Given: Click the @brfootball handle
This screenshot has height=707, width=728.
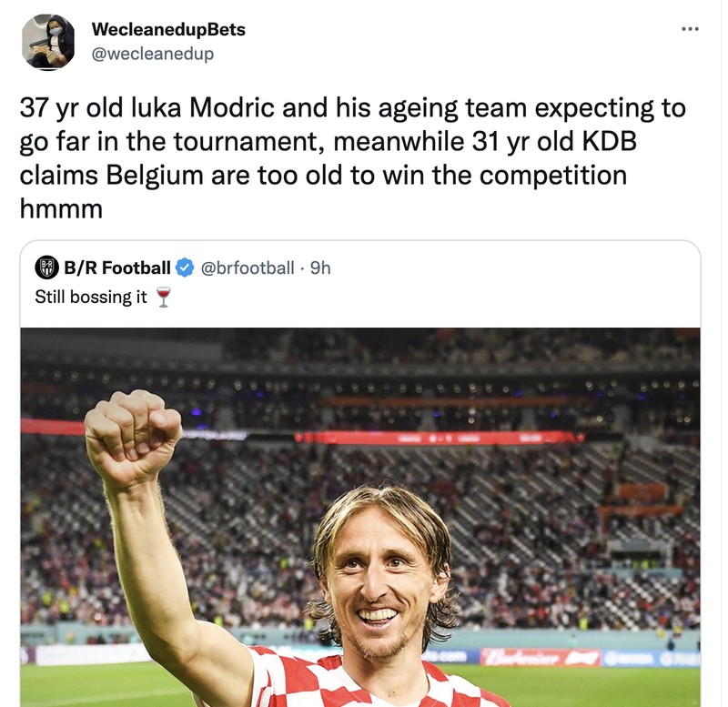Looking at the screenshot, I should 247,268.
